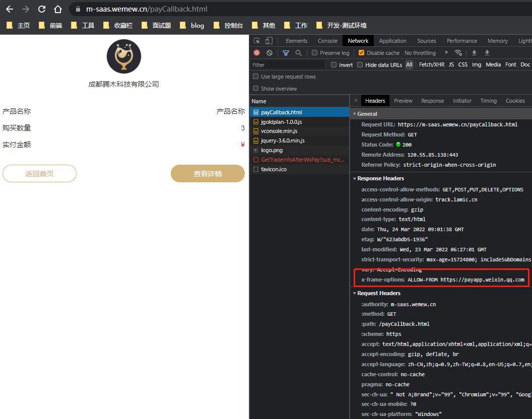Click the 返回首页 button

(x=39, y=173)
